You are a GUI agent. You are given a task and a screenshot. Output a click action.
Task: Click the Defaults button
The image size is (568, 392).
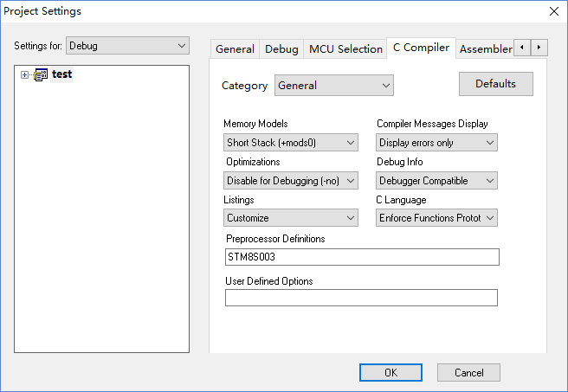point(495,84)
